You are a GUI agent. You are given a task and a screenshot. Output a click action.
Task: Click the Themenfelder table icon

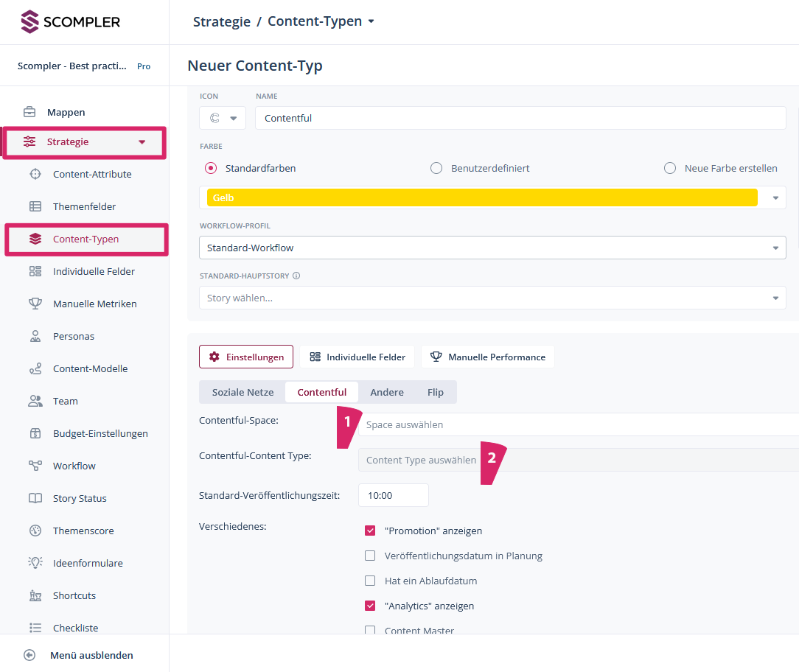35,207
